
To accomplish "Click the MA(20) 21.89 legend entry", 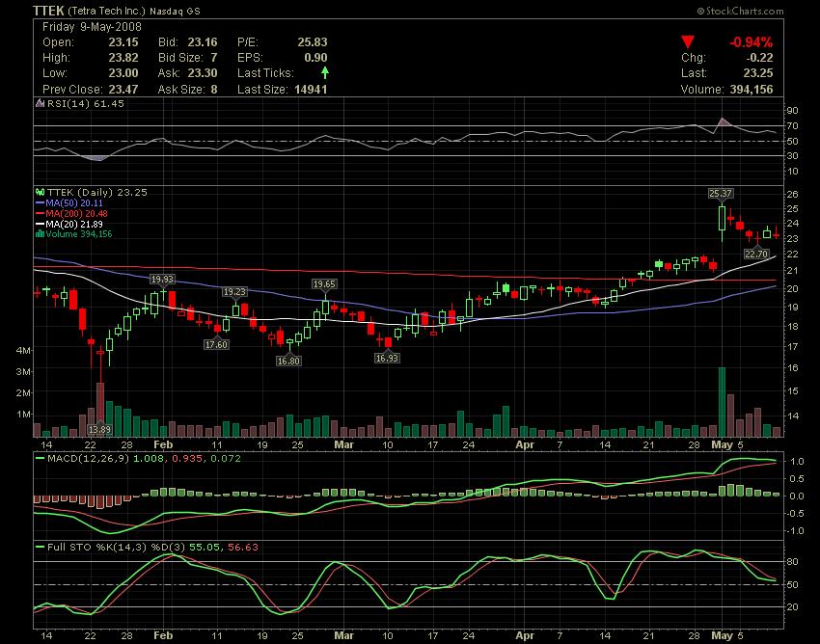I will click(74, 225).
